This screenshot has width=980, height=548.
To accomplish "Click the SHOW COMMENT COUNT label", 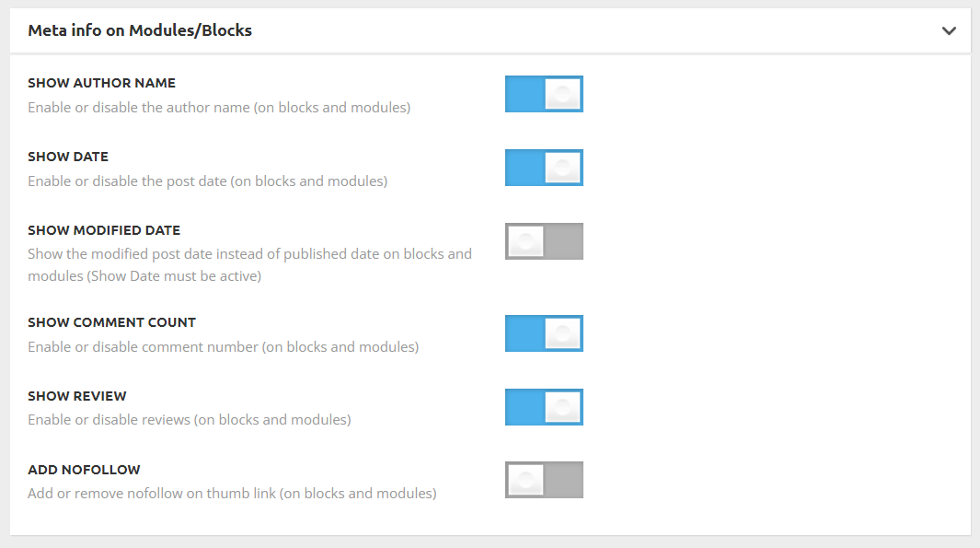I will click(x=112, y=322).
